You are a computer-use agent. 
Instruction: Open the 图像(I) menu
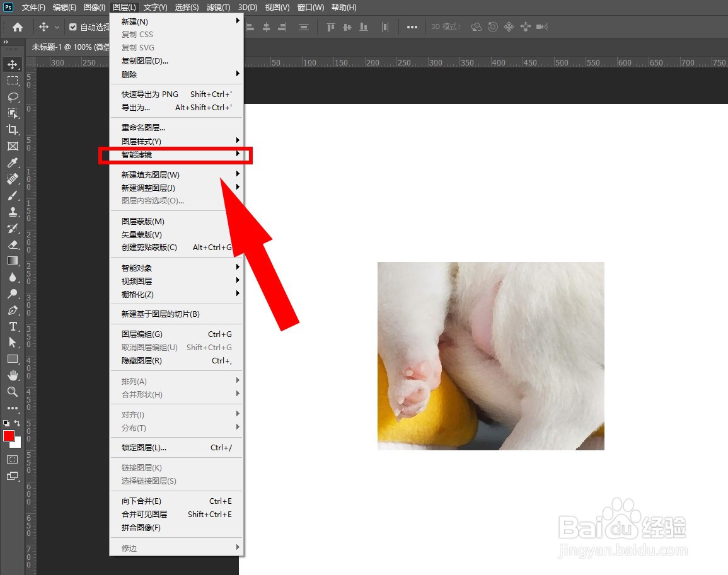(95, 8)
